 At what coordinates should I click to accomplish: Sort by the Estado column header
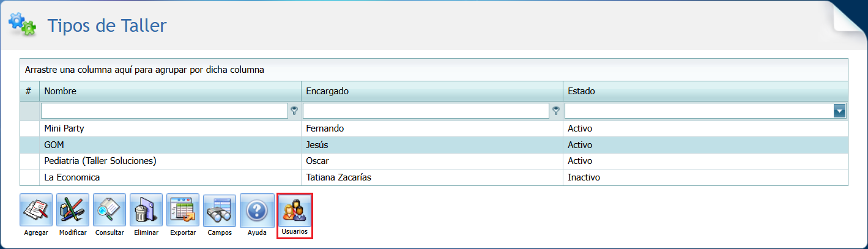click(705, 91)
